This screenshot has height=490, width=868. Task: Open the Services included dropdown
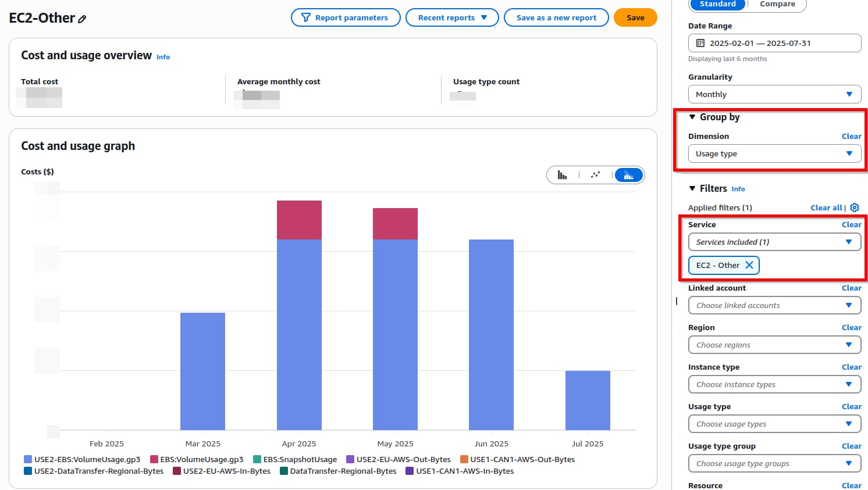(x=774, y=242)
